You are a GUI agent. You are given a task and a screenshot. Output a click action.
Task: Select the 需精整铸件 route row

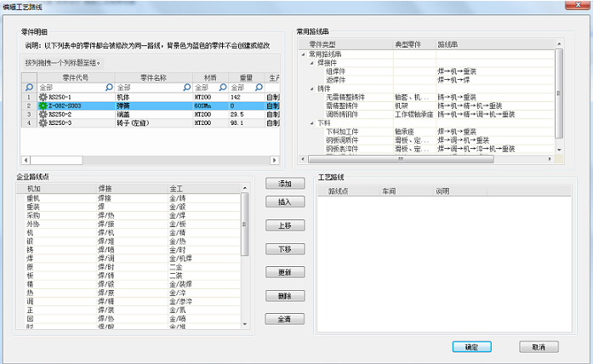click(426, 105)
